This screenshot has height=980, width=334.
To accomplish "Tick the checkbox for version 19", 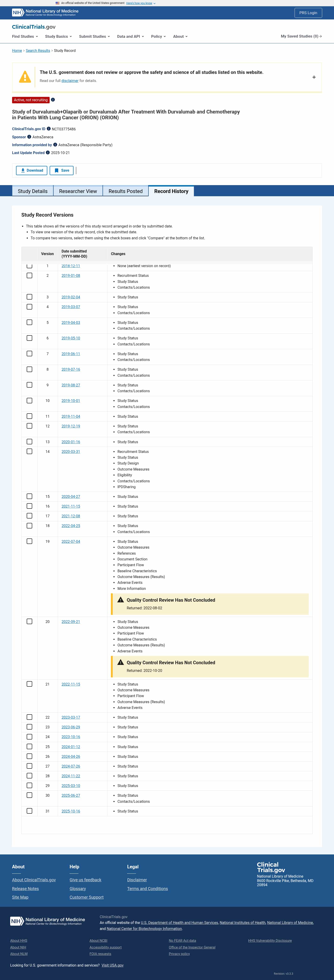I will click(29, 541).
